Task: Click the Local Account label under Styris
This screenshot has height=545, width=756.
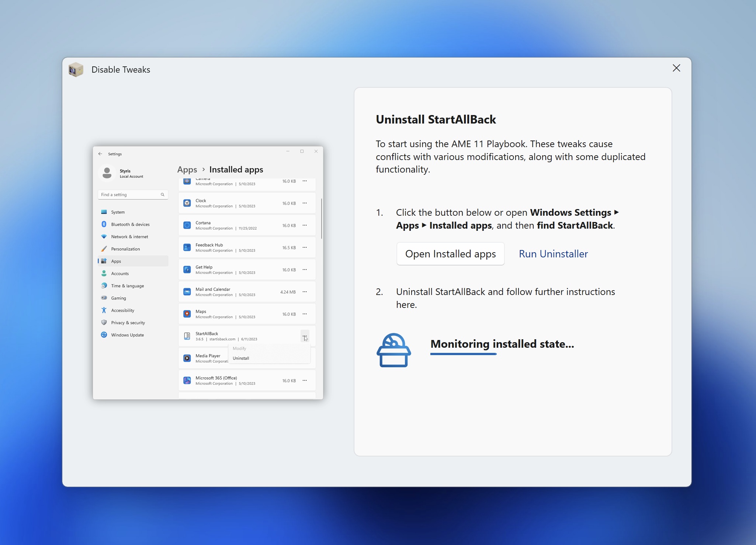Action: coord(131,176)
